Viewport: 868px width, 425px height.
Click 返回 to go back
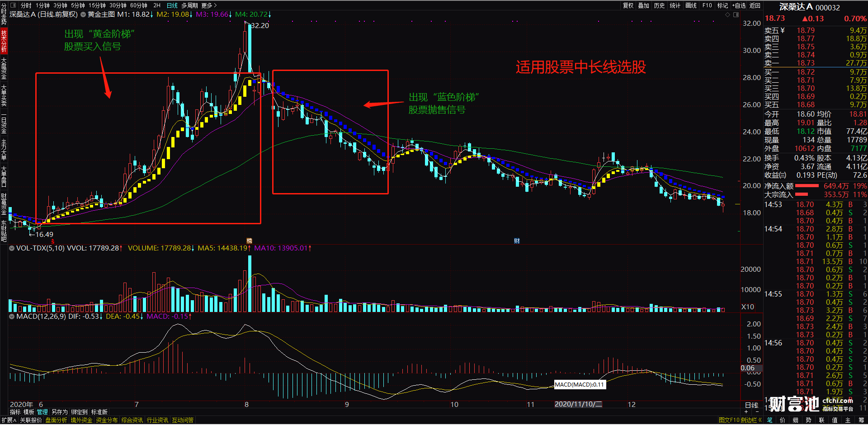pyautogui.click(x=755, y=5)
